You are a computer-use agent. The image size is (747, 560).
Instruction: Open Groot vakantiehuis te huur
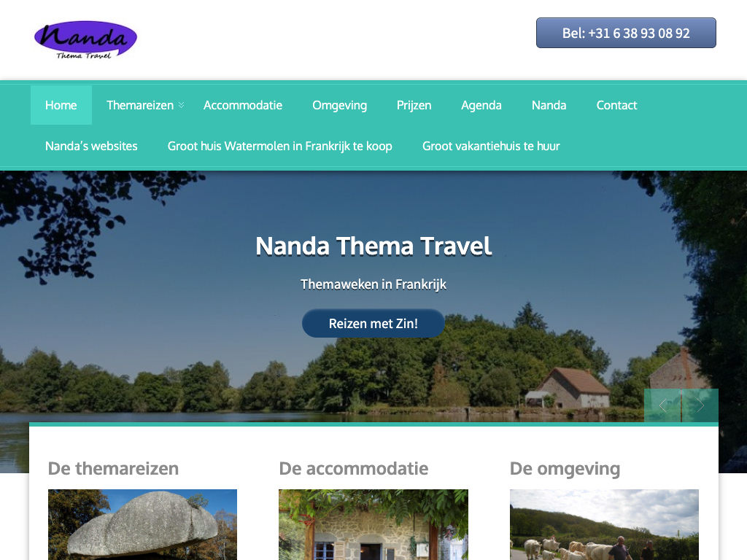[x=491, y=146]
